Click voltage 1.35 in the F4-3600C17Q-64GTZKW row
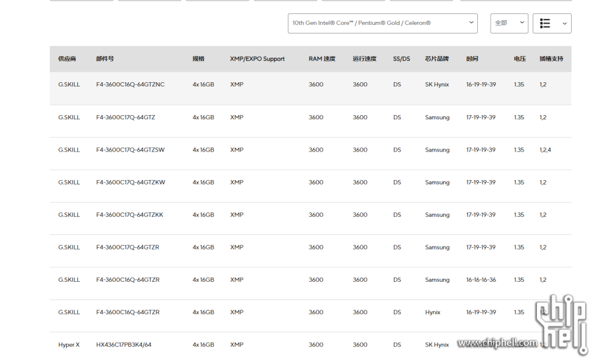Screen dimensions: 596x364 519,183
